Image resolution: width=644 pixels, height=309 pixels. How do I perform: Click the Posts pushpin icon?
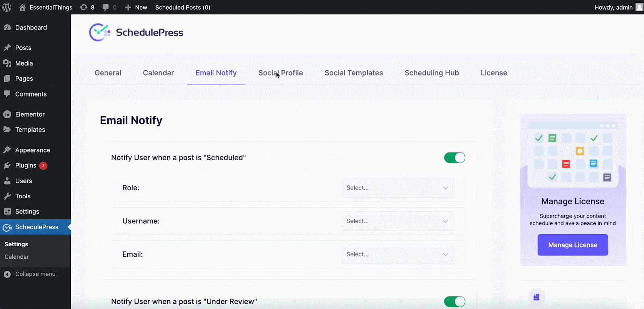7,47
